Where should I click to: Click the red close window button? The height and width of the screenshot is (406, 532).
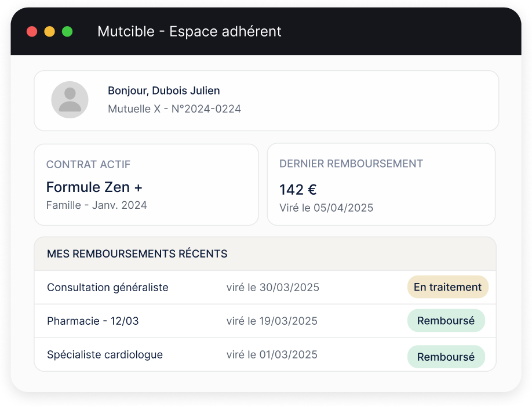tap(32, 31)
